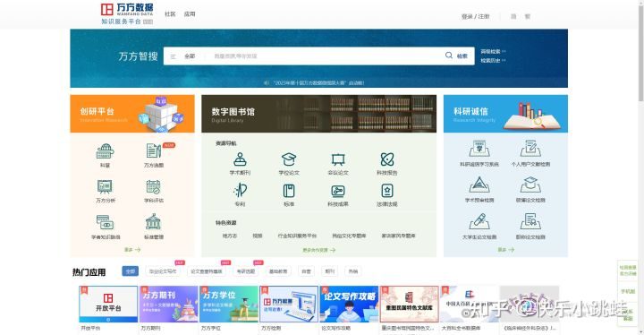Open the 科技成果 icon

coord(338,191)
